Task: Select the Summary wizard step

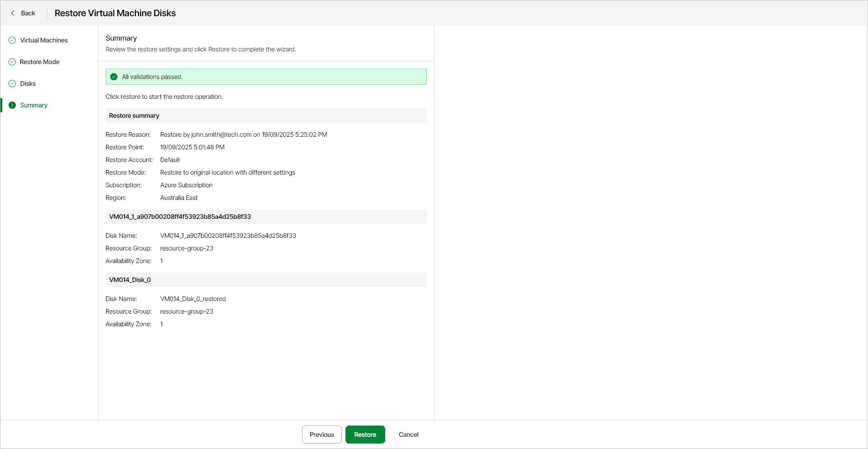Action: (x=34, y=105)
